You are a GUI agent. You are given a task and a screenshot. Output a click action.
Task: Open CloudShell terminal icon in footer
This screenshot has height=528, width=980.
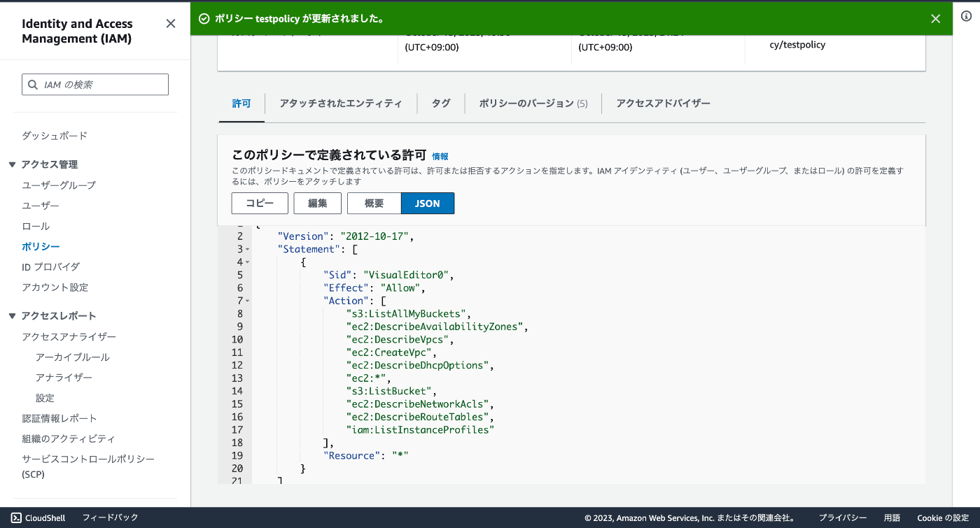click(16, 518)
